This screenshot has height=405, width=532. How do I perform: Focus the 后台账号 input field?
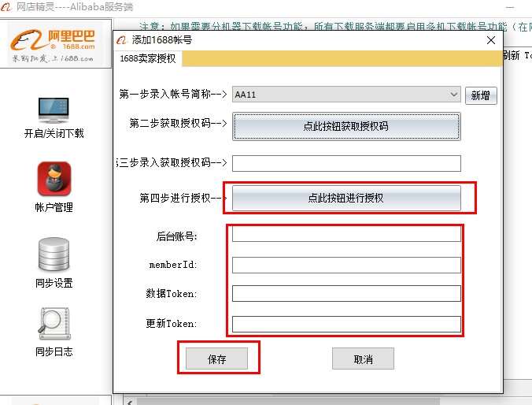346,234
